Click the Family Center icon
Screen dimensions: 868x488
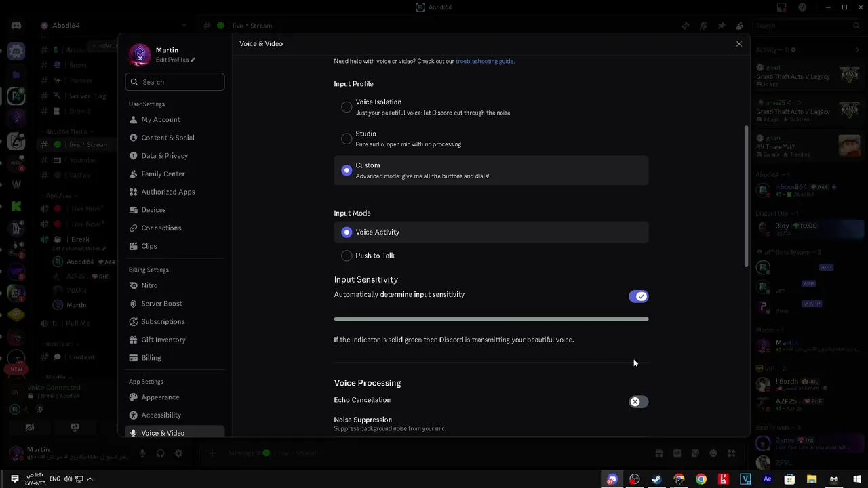click(134, 174)
